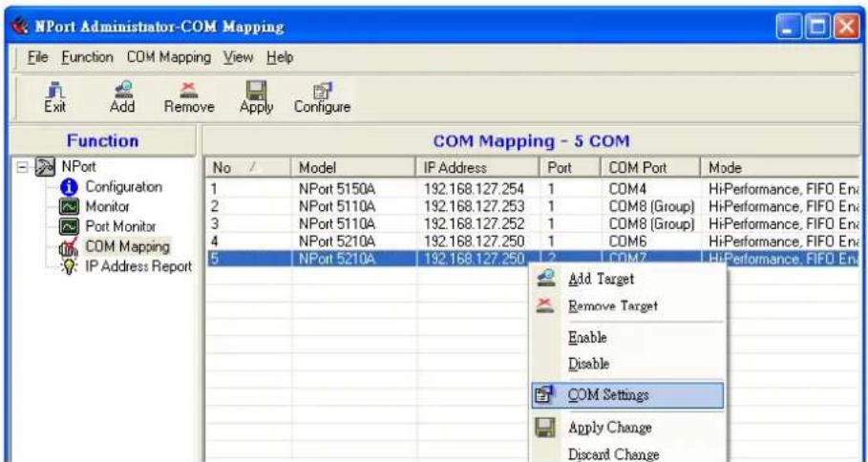868x462 pixels.
Task: Select the Port Monitor icon in tree
Action: [x=69, y=227]
